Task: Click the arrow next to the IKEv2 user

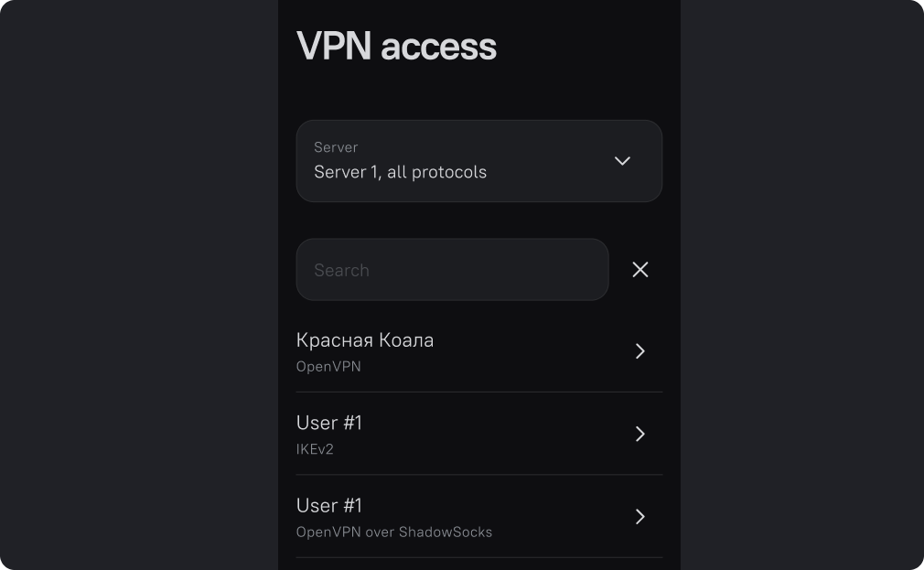Action: (640, 434)
